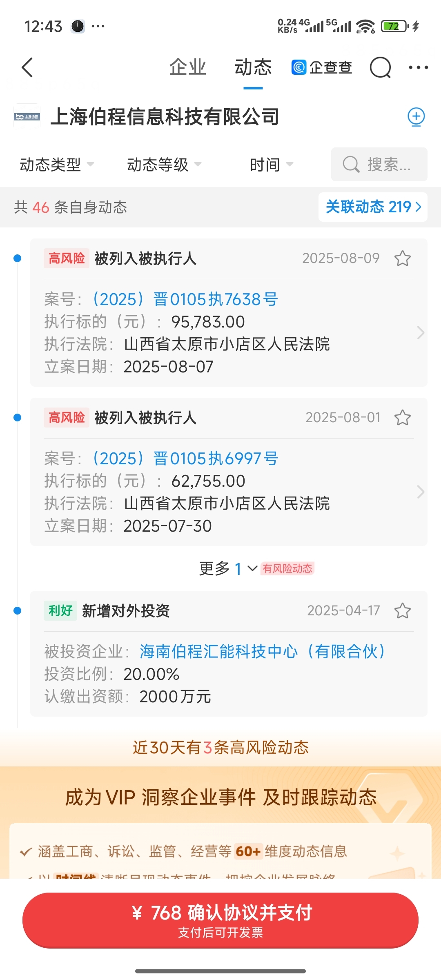Tap the company logo thumbnail
The width and height of the screenshot is (441, 980).
[27, 117]
